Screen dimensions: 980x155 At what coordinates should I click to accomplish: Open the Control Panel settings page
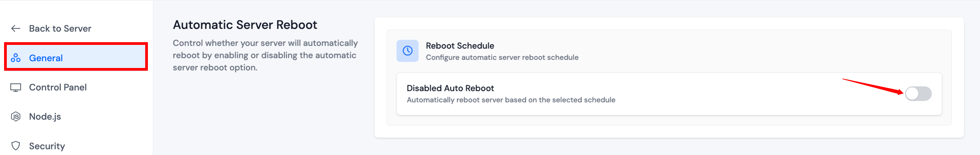point(57,88)
